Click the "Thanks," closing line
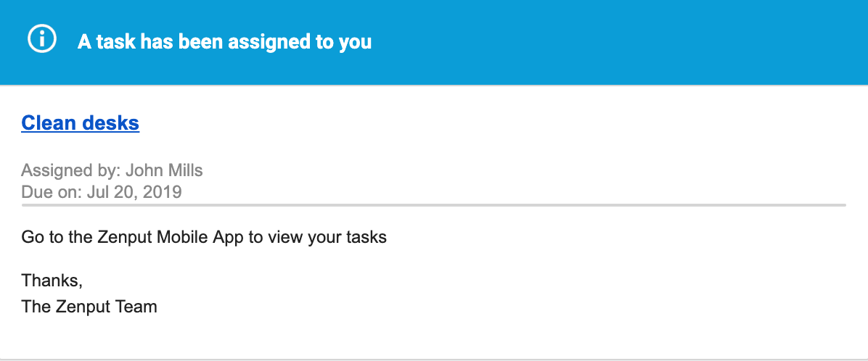This screenshot has height=361, width=868. point(52,281)
